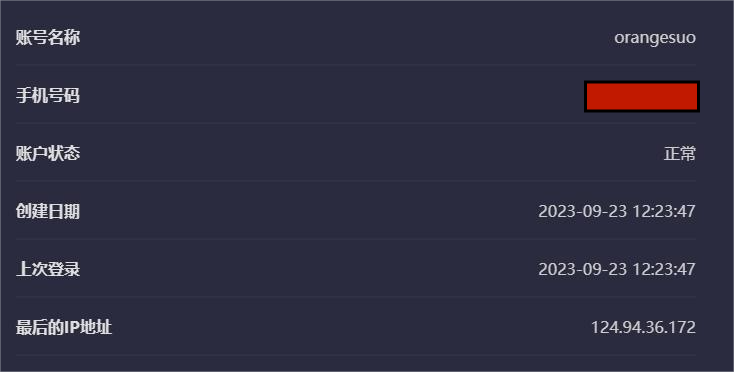Click the divider below 手机号码 row

[x=356, y=123]
